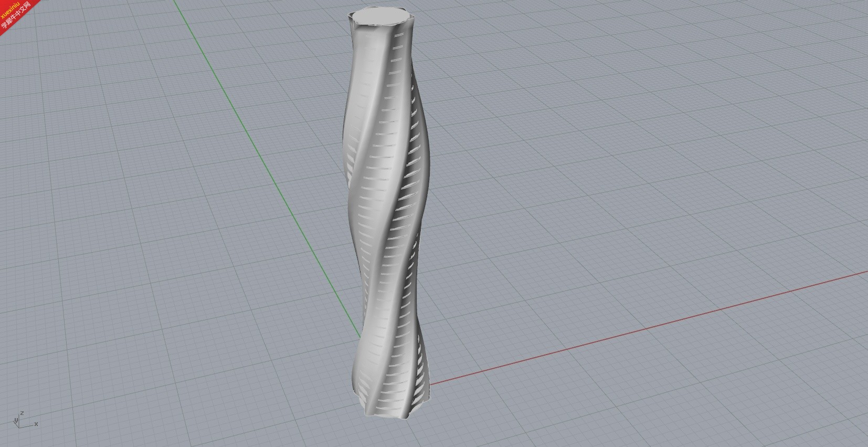
Task: Click the world XYZ axes icon
Action: click(25, 420)
